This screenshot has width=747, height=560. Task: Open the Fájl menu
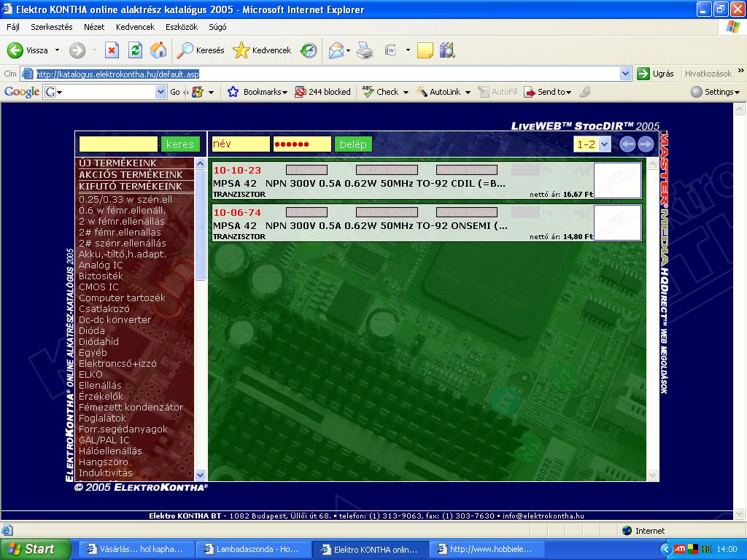tap(13, 27)
